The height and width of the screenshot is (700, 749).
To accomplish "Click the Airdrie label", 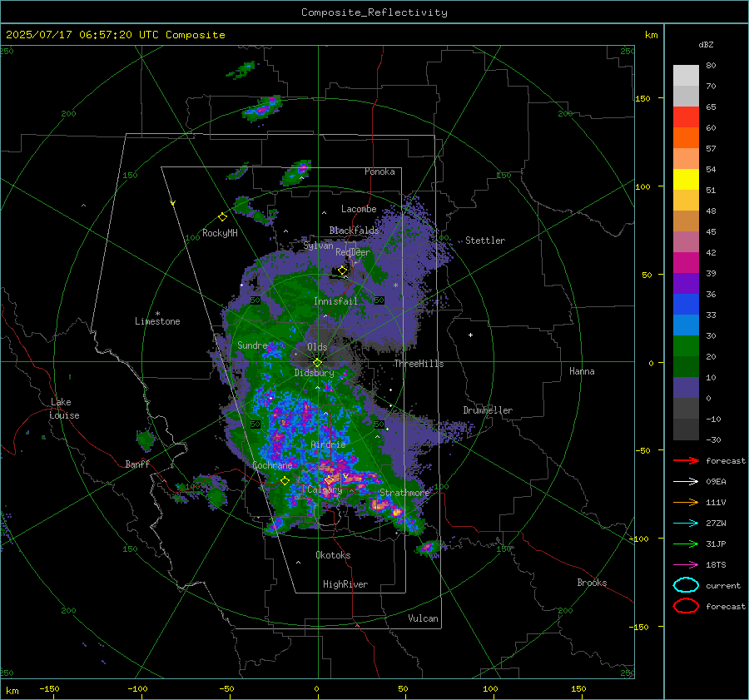I will point(328,444).
